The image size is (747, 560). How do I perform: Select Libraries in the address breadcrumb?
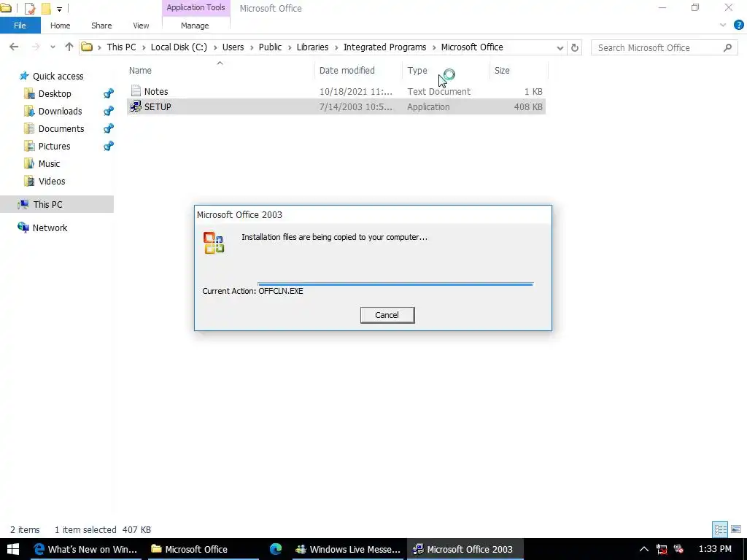pos(312,47)
